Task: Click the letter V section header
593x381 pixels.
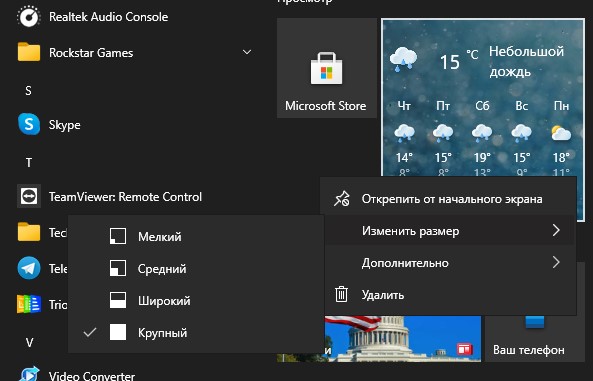Action: coord(29,342)
